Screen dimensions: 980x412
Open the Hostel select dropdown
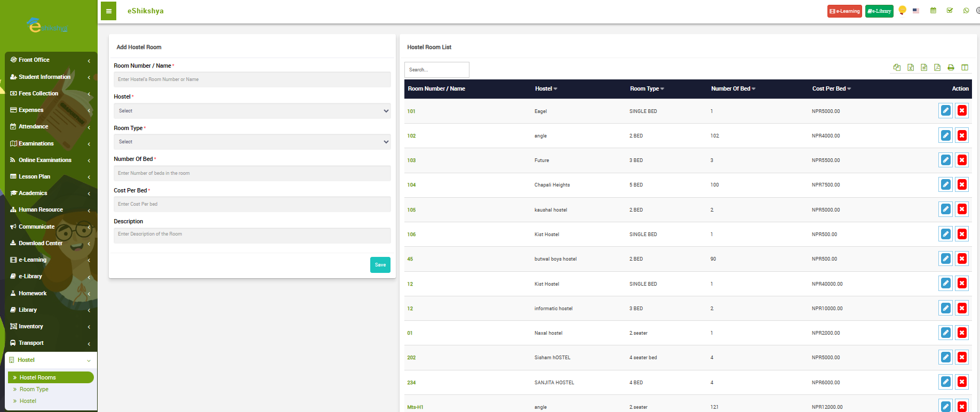[x=252, y=111]
